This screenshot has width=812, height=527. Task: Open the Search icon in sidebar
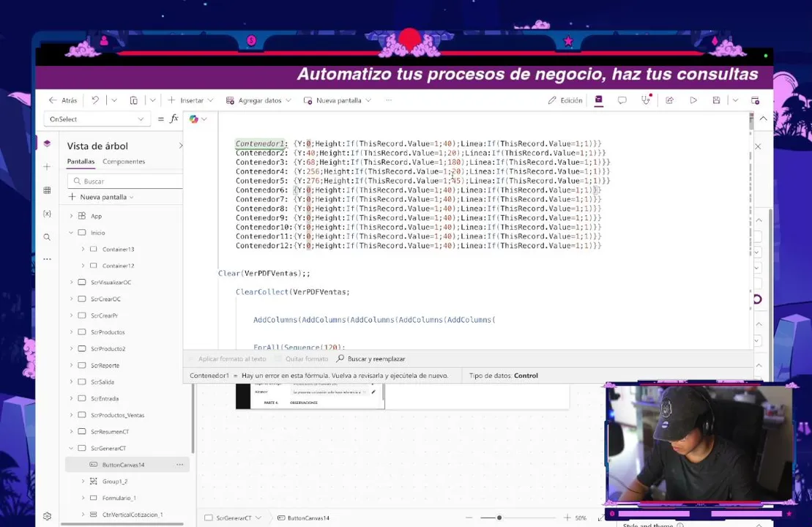(x=47, y=237)
